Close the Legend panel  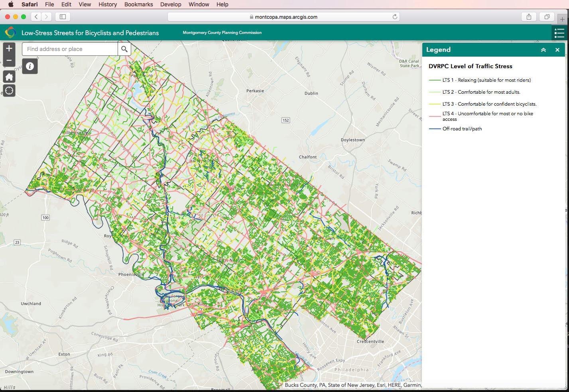[x=557, y=50]
